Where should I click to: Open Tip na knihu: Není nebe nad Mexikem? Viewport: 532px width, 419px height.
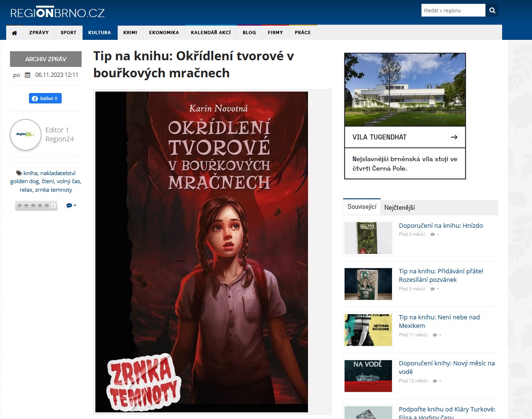pyautogui.click(x=439, y=321)
